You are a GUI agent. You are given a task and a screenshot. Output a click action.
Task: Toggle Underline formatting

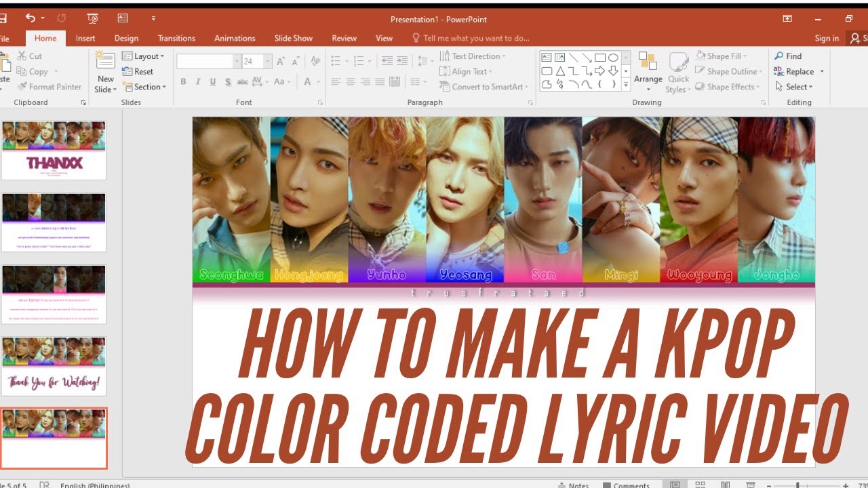tap(213, 82)
